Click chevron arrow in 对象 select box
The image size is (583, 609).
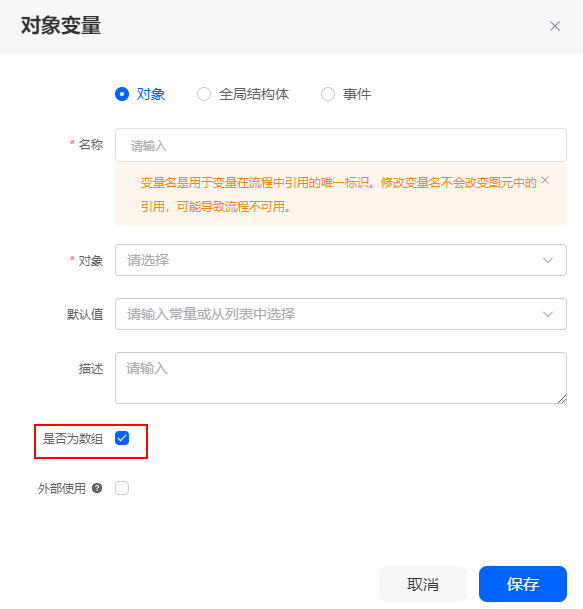coord(548,260)
